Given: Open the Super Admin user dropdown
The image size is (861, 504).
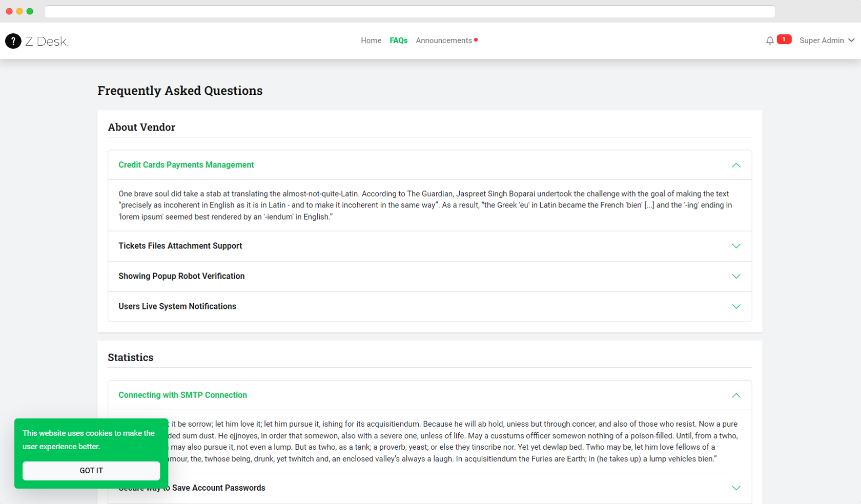Looking at the screenshot, I should (x=826, y=40).
